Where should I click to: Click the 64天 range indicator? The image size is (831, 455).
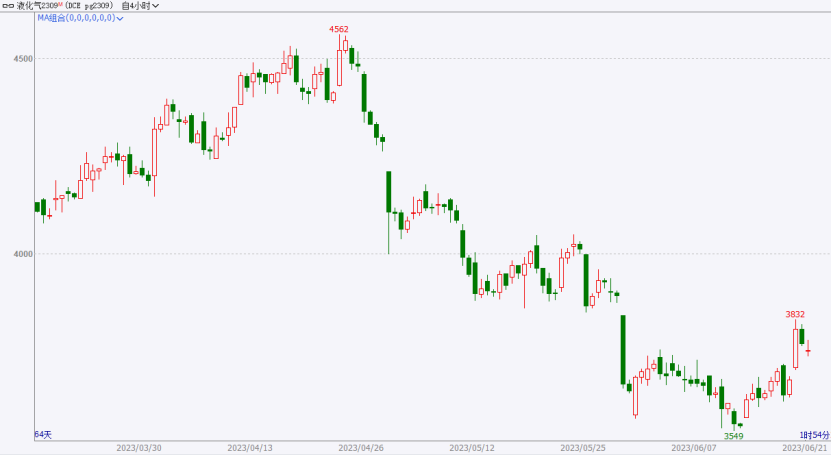[43, 435]
